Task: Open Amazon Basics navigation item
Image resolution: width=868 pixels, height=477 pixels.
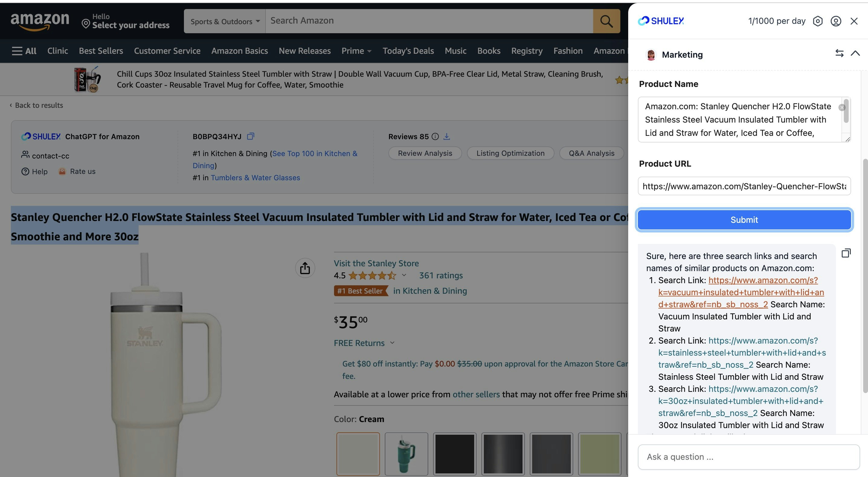Action: click(x=240, y=51)
